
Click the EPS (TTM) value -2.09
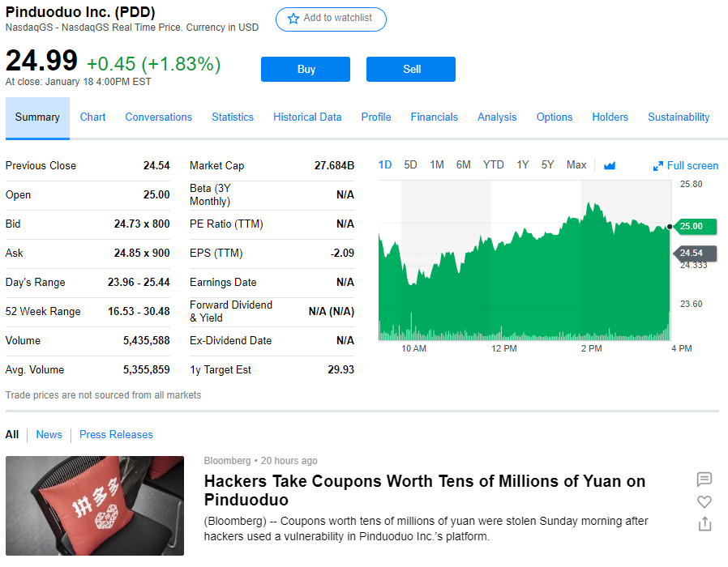(342, 253)
